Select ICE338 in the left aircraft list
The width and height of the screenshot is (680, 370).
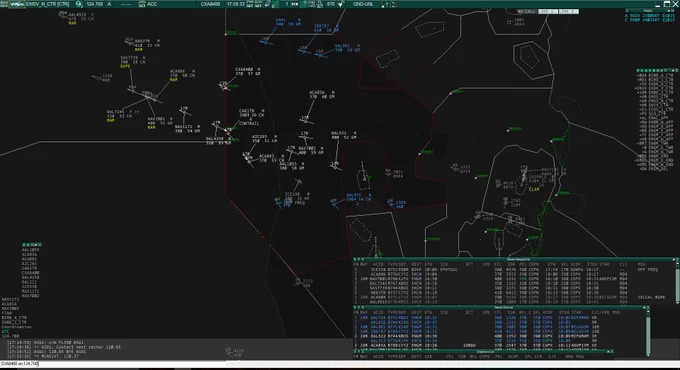click(x=29, y=287)
